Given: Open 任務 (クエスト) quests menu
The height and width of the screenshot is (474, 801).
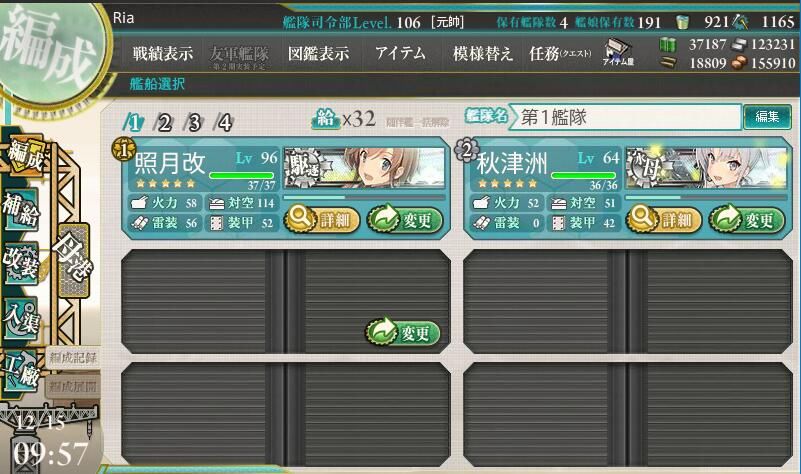Looking at the screenshot, I should (x=560, y=53).
